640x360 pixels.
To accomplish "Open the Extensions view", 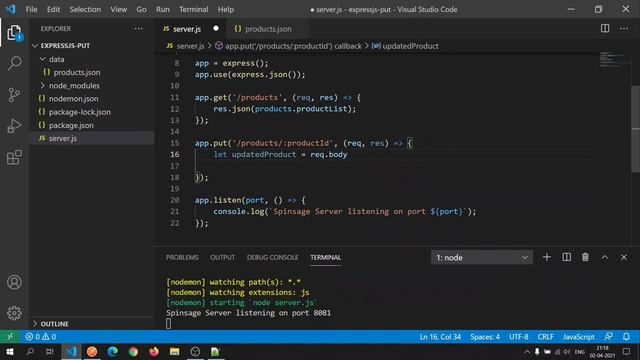I will tap(14, 157).
